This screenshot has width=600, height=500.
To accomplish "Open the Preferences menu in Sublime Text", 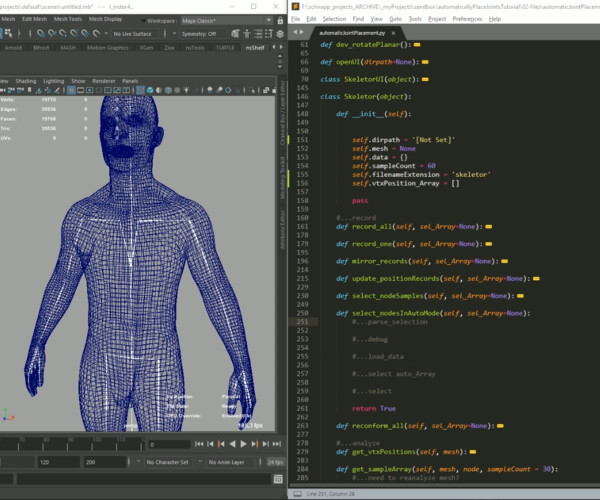I will [466, 19].
